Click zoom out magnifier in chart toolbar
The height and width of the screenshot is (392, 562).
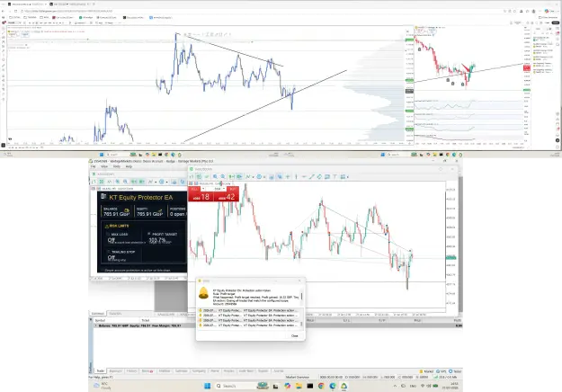pos(223,176)
